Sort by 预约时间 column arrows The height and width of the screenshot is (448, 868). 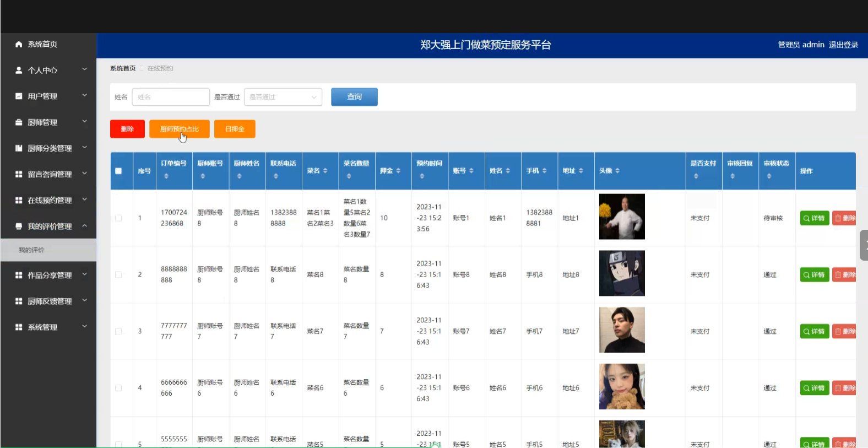422,176
